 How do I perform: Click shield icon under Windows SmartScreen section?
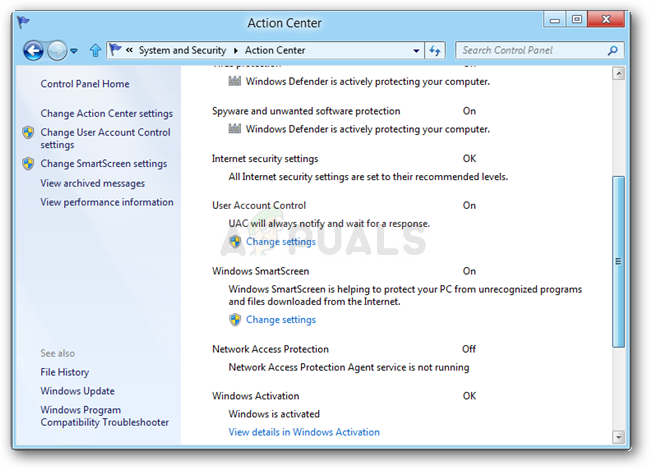coord(235,320)
